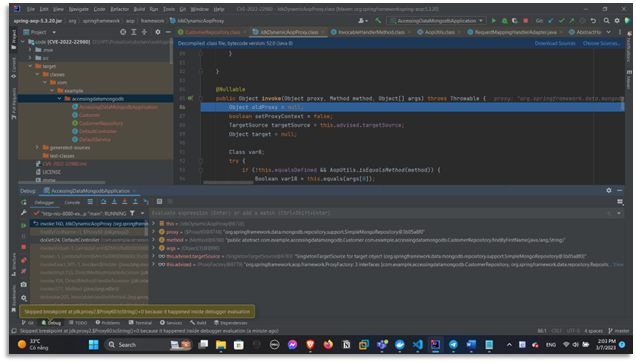Pause program button in debug sidebar
This screenshot has width=636, height=363.
24,236
